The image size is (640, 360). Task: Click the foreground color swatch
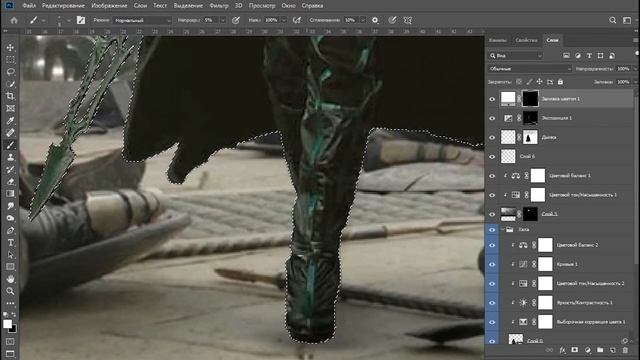(7, 324)
